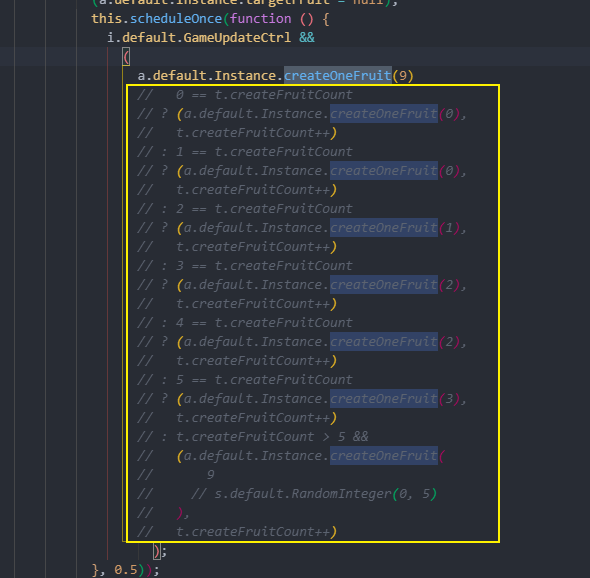Screen dimensions: 590x578
Task: Click the comment line '0 == t.createFruitCount'
Action: [x=245, y=95]
